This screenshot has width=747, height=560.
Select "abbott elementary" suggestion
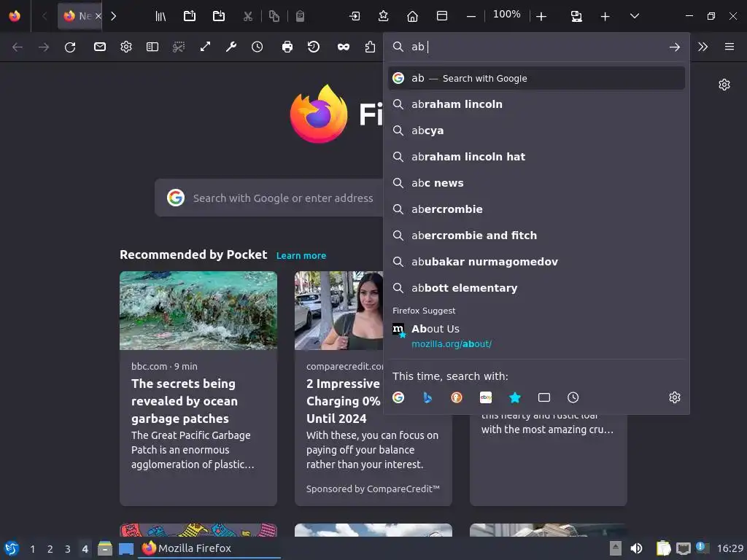pyautogui.click(x=536, y=287)
